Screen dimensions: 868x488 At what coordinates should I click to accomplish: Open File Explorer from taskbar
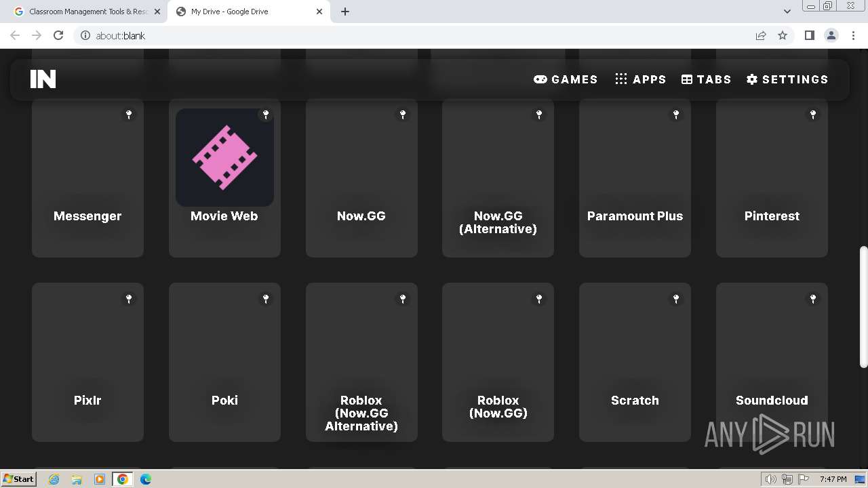77,479
